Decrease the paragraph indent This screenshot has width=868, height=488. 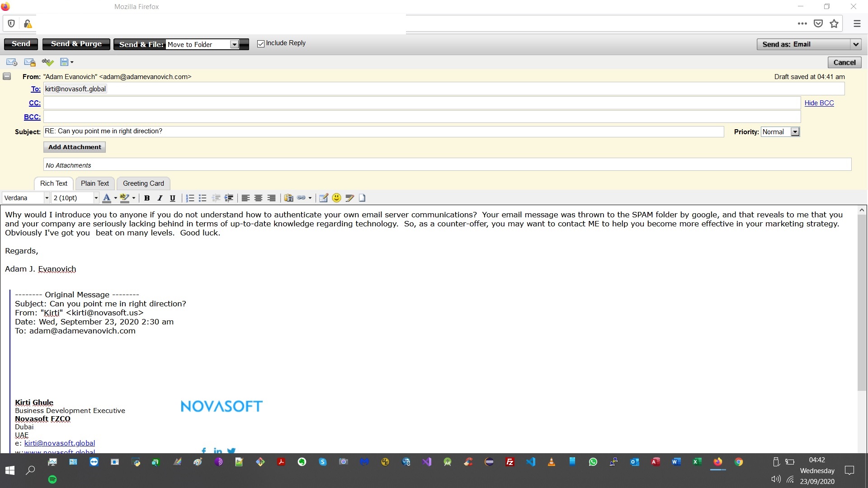coord(216,198)
